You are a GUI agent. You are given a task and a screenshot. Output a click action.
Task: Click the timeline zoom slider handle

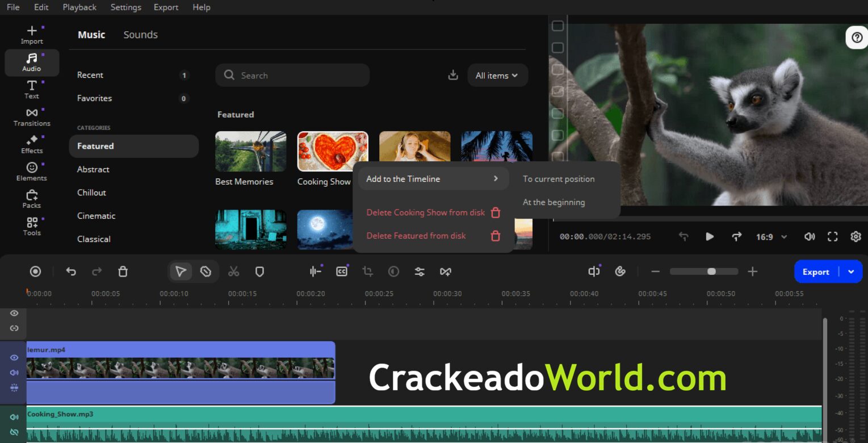(x=711, y=271)
